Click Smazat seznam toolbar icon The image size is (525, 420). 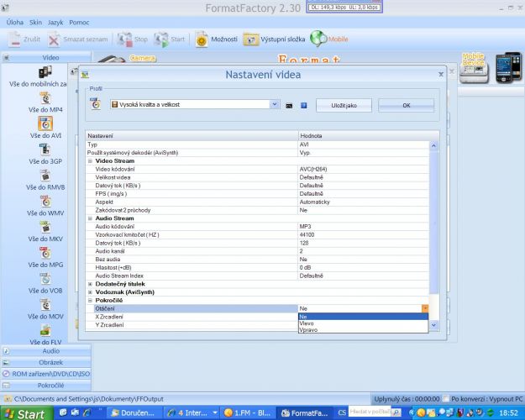coord(54,39)
